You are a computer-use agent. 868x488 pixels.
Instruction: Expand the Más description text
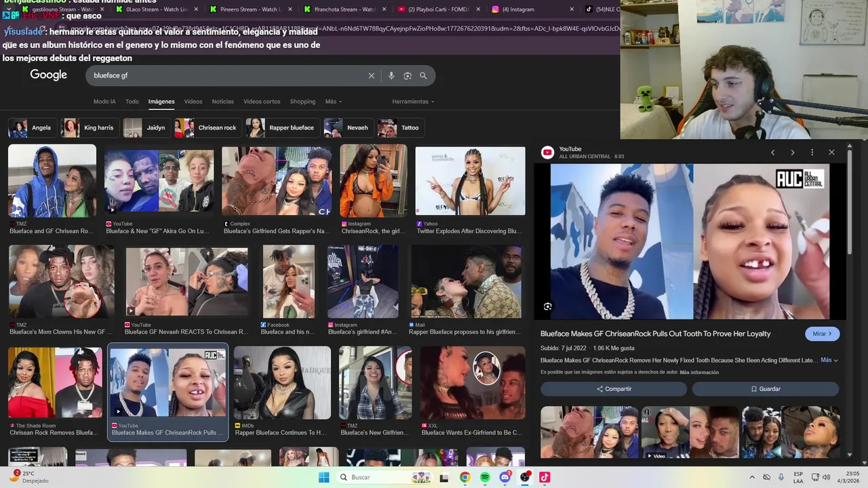(x=829, y=360)
